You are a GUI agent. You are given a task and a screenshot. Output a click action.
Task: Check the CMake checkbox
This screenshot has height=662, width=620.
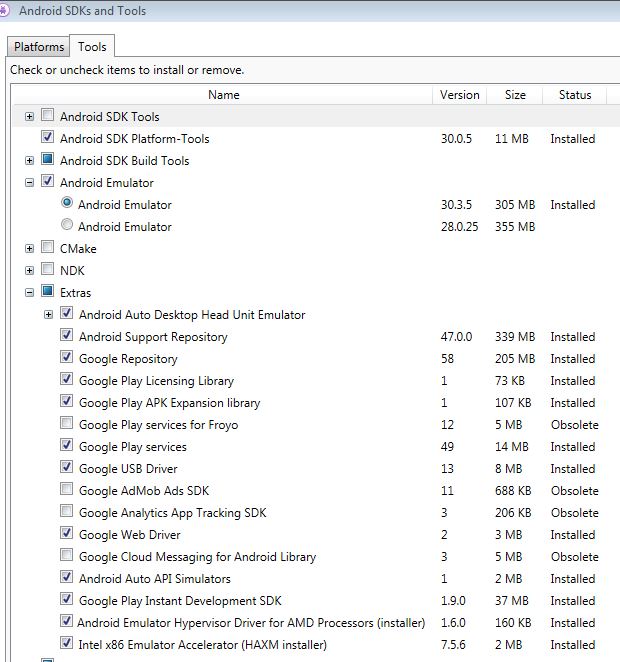click(47, 247)
